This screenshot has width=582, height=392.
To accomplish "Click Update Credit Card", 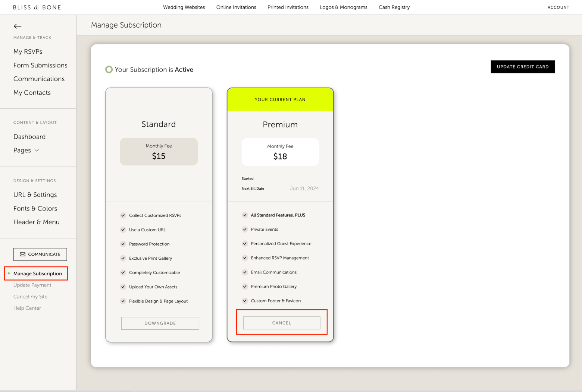I will point(523,67).
